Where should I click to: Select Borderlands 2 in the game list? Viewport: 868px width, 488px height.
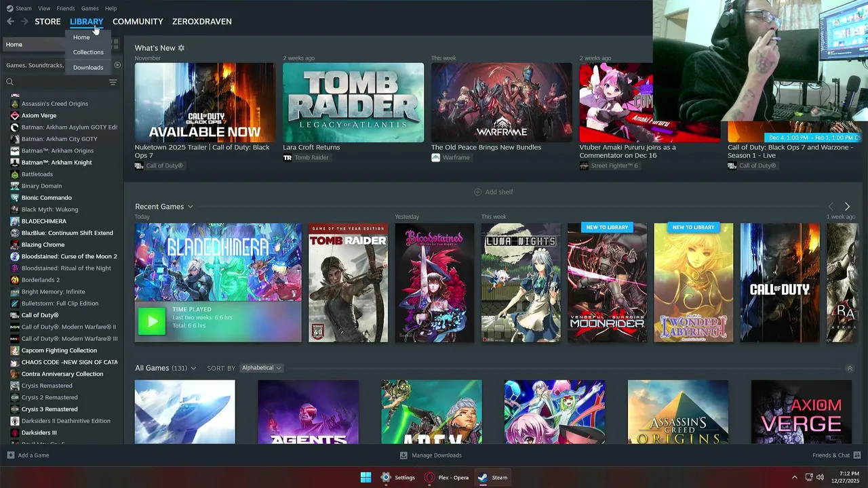pyautogui.click(x=41, y=280)
